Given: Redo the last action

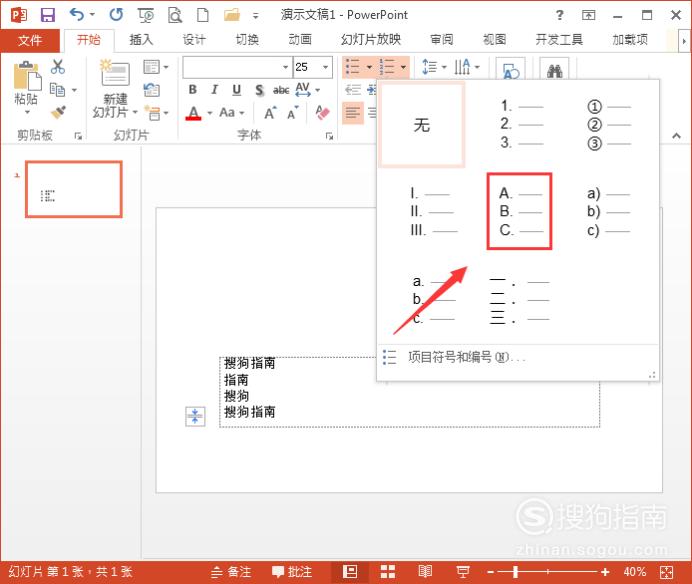Looking at the screenshot, I should (x=116, y=15).
